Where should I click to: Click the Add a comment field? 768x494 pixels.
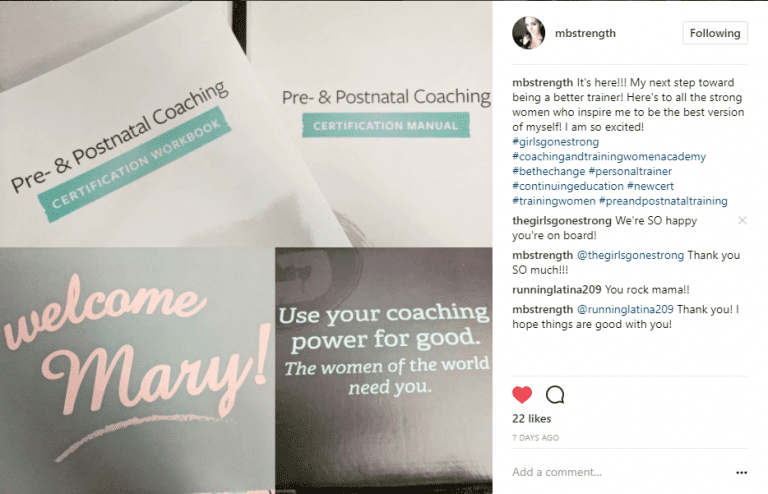click(x=622, y=472)
